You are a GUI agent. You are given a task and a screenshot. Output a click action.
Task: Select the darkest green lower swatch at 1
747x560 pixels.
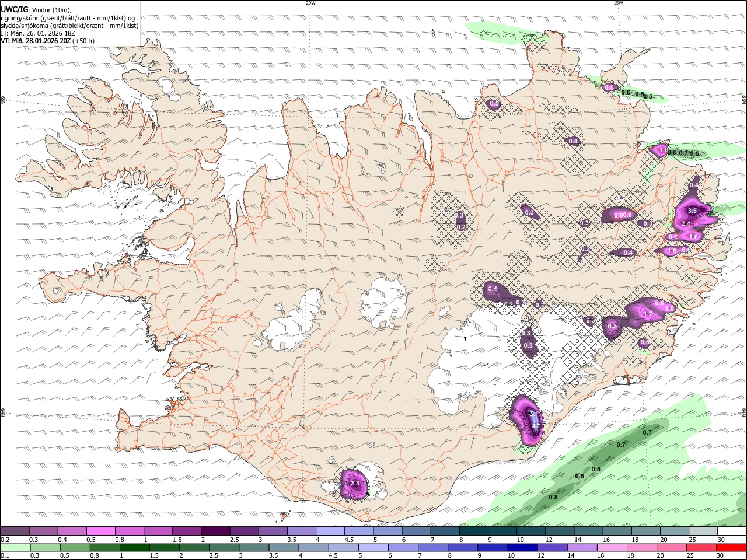click(x=135, y=547)
